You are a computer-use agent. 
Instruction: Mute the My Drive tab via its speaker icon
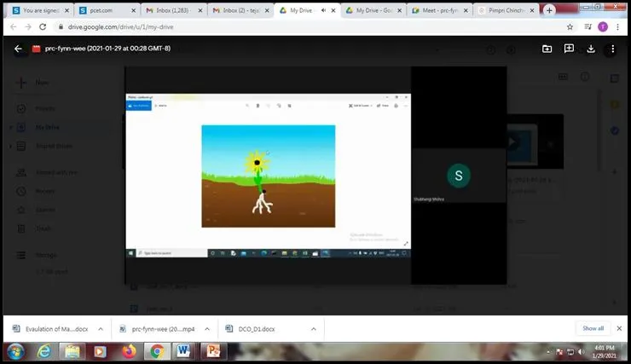click(323, 10)
